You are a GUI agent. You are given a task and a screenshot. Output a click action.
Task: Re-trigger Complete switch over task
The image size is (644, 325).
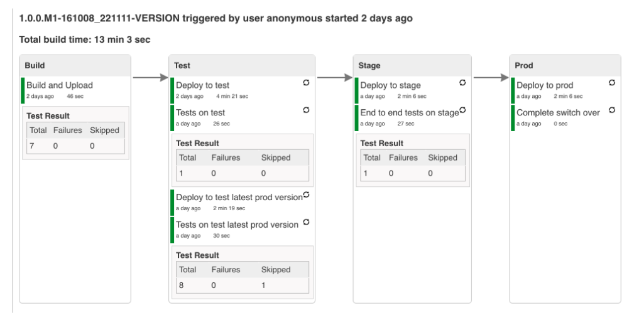pyautogui.click(x=611, y=110)
